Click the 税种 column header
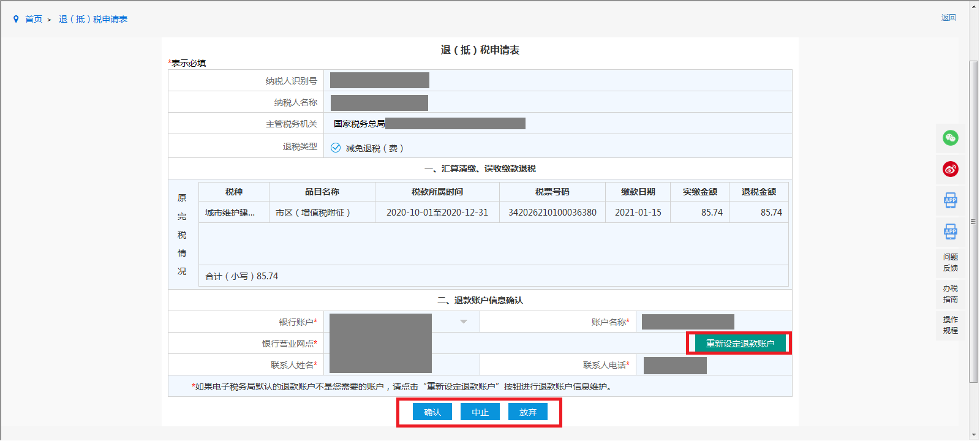Viewport: 980px width, 441px height. (233, 192)
